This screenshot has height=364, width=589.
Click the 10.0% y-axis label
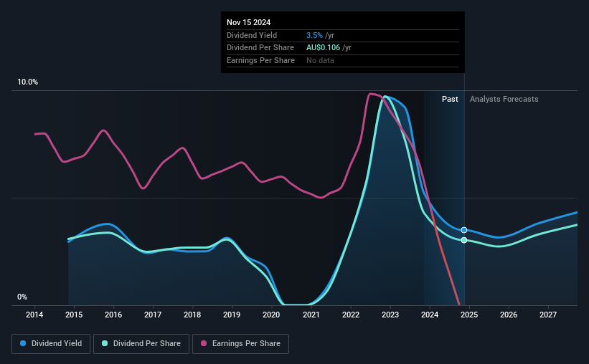point(27,82)
